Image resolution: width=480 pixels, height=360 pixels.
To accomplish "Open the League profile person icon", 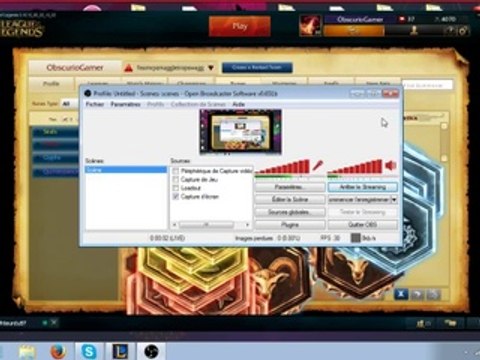I will [414, 31].
